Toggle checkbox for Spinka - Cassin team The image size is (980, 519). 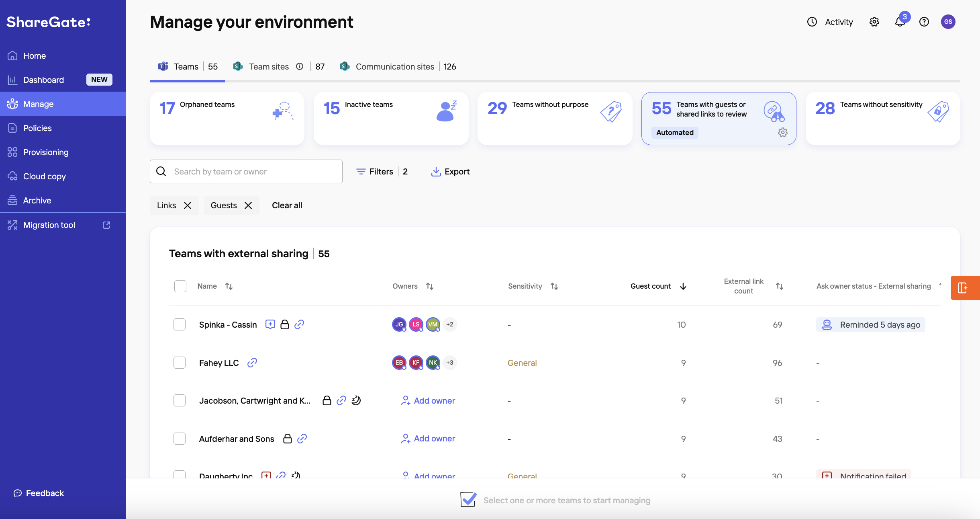[x=180, y=324]
